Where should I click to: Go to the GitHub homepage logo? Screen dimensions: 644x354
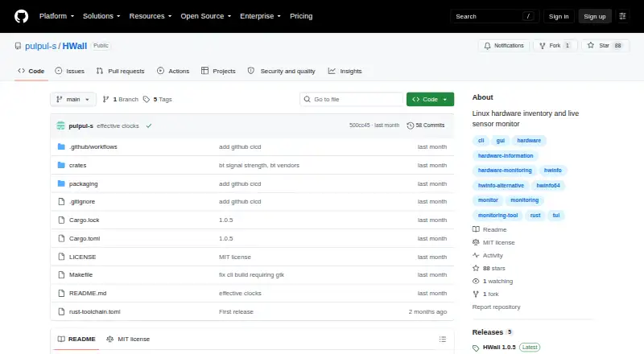(22, 16)
